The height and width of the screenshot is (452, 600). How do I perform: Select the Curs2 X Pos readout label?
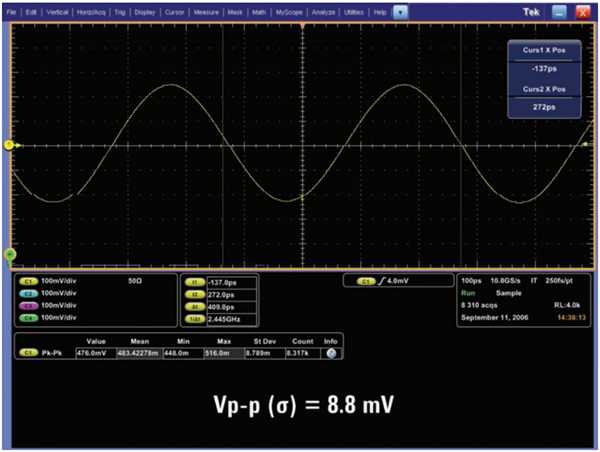(544, 89)
